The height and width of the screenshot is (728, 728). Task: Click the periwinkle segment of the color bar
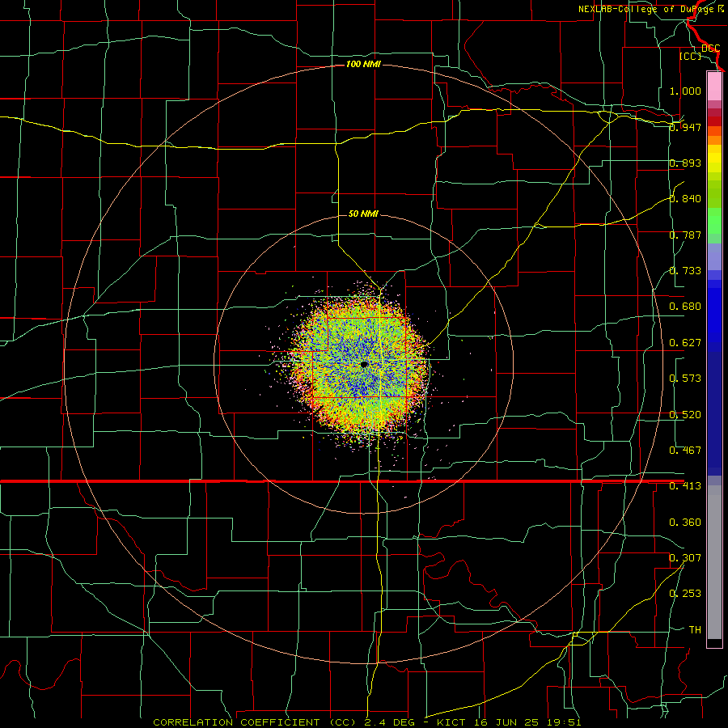(x=714, y=256)
